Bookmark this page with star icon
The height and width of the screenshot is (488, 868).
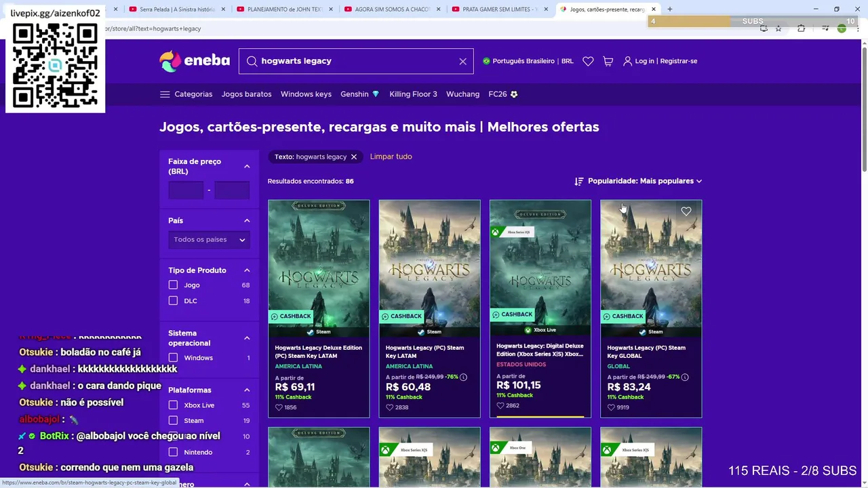tap(778, 28)
